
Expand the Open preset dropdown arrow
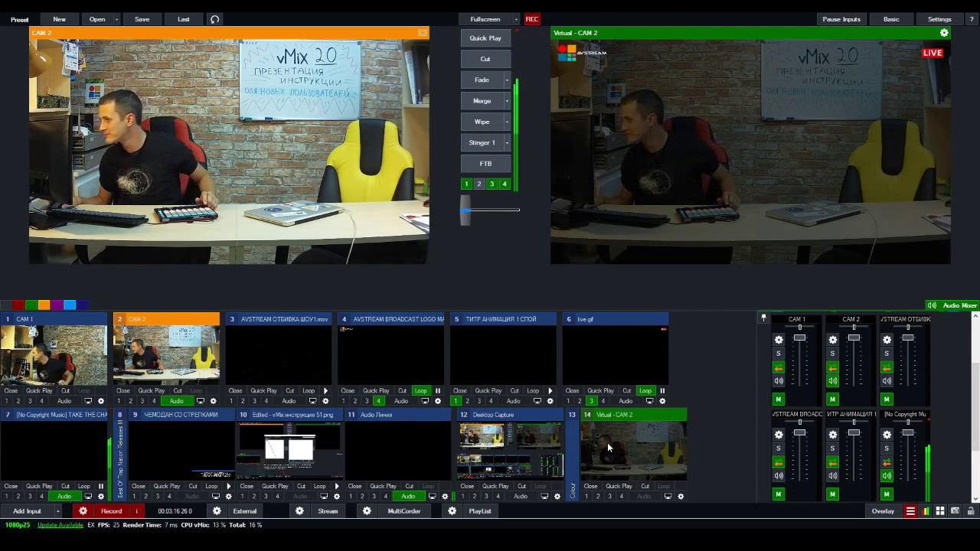pos(116,19)
